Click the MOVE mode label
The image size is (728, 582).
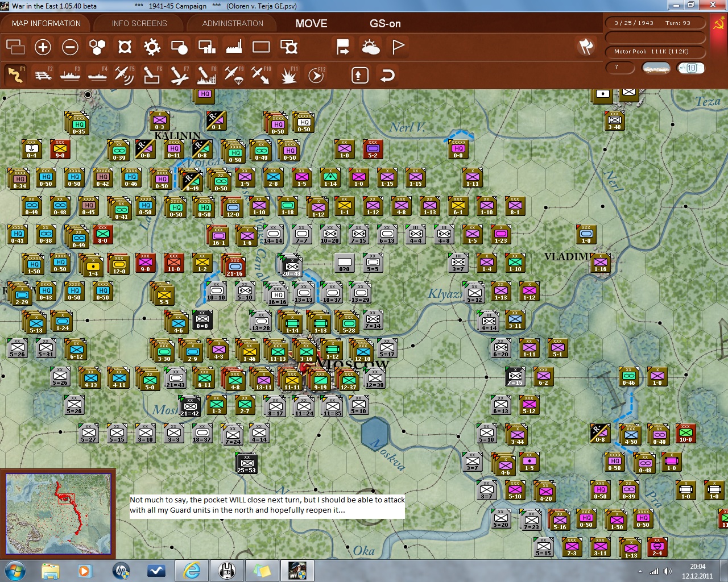pyautogui.click(x=312, y=24)
